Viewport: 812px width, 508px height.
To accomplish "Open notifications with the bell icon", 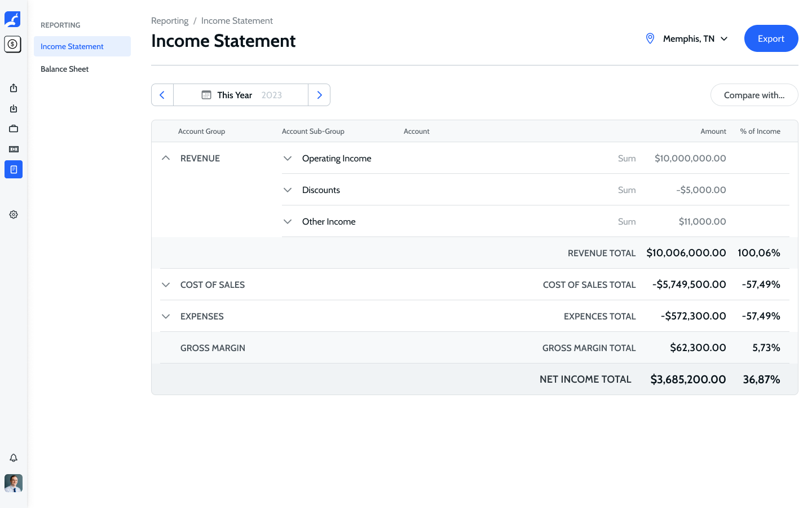I will pyautogui.click(x=14, y=458).
